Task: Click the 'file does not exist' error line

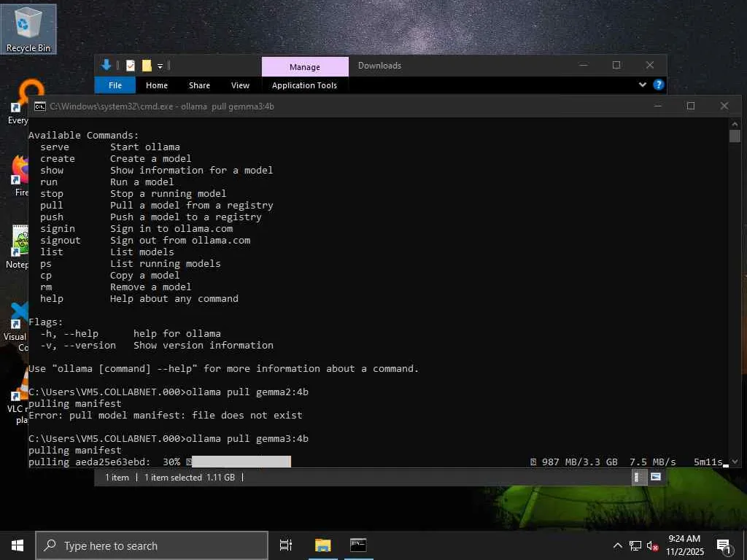Action: (166, 415)
